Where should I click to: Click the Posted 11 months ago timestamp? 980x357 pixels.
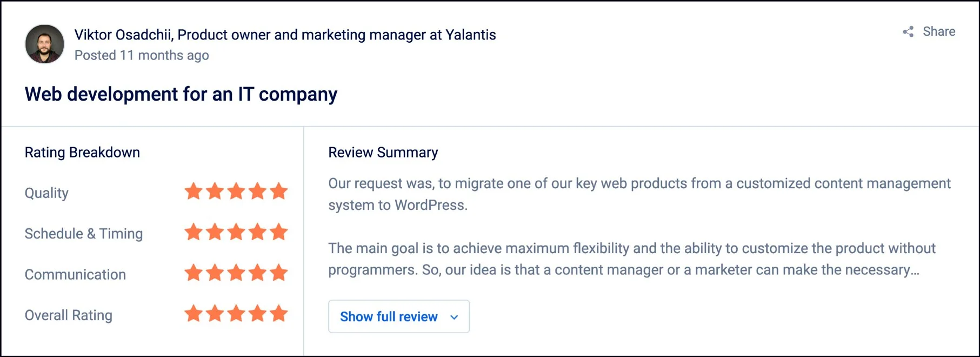[x=142, y=55]
